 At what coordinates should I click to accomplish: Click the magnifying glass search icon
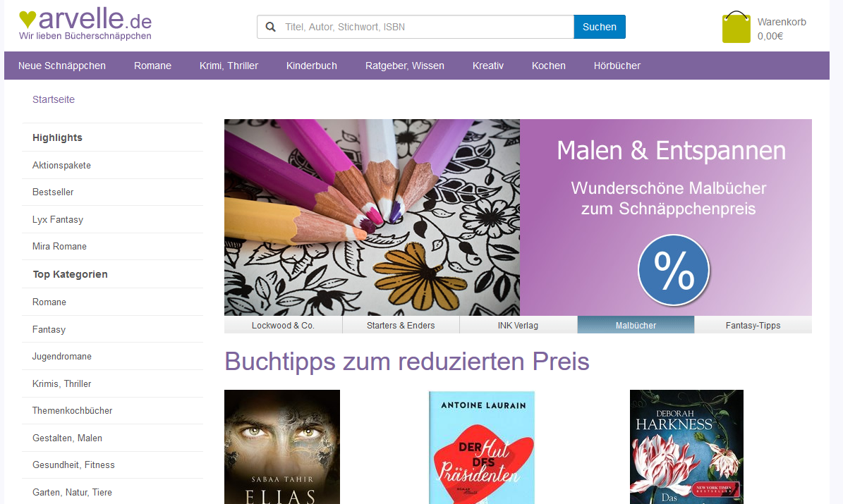[x=270, y=27]
